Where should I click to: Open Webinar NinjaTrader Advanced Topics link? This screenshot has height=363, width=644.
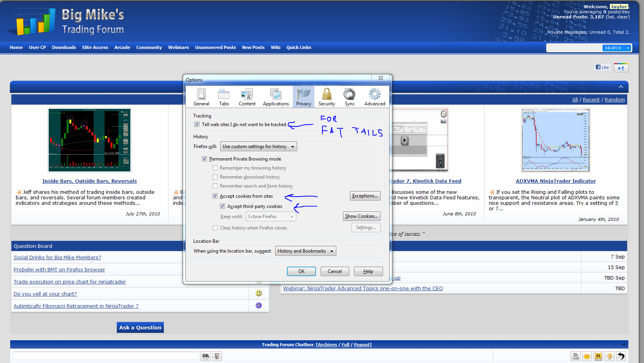tap(363, 288)
